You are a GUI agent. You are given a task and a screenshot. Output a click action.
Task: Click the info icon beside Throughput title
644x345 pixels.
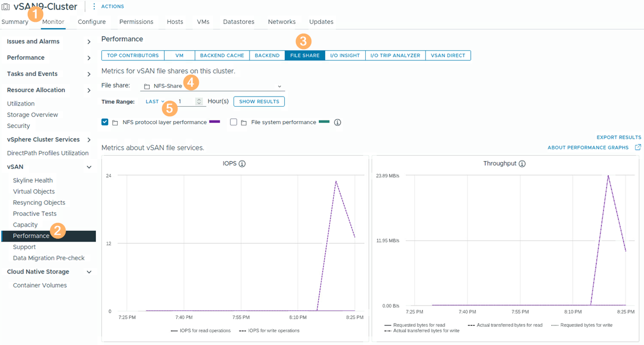click(522, 164)
